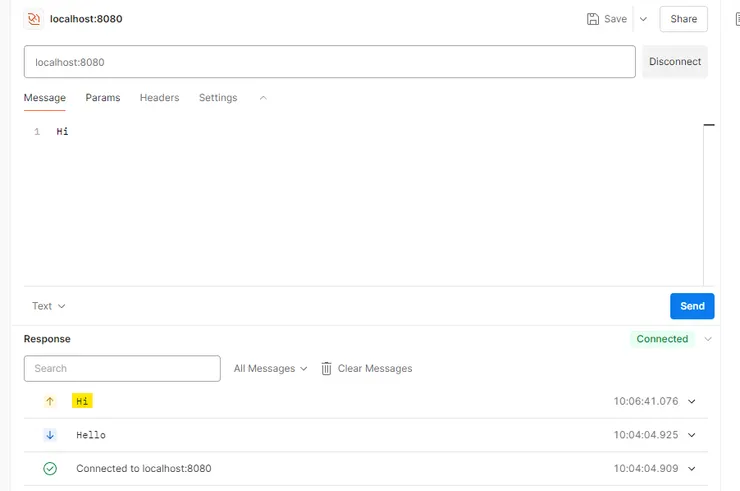Open the Text format dropdown
Viewport: 740px width, 491px height.
[49, 306]
